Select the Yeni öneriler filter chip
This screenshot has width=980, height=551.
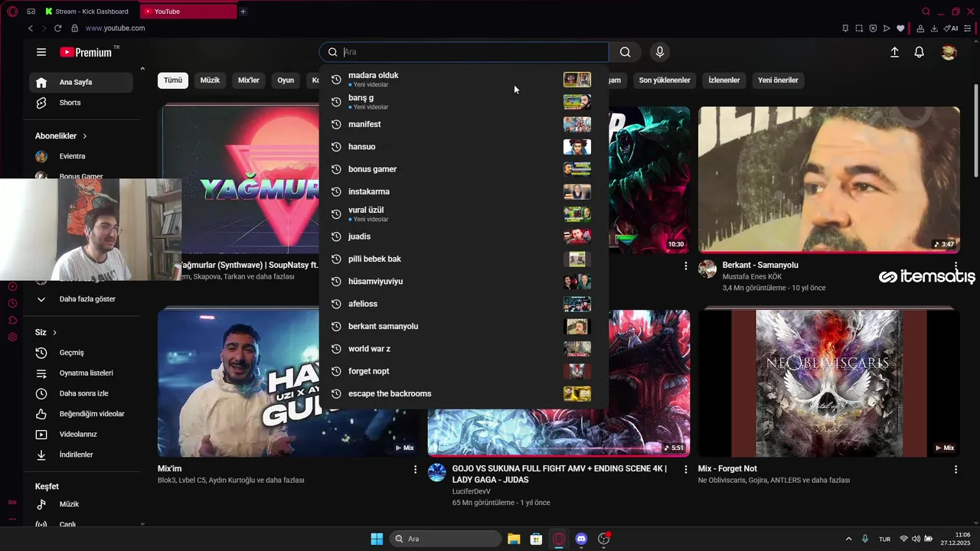coord(778,80)
